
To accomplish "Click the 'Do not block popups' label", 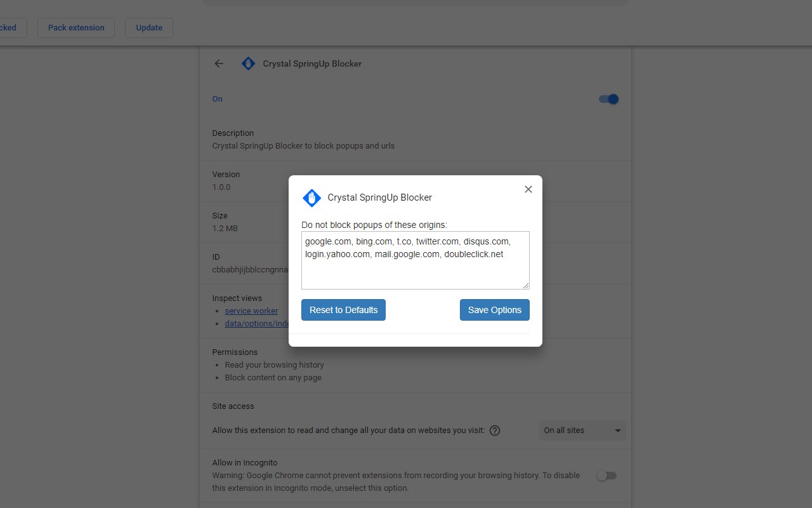I will pyautogui.click(x=374, y=225).
